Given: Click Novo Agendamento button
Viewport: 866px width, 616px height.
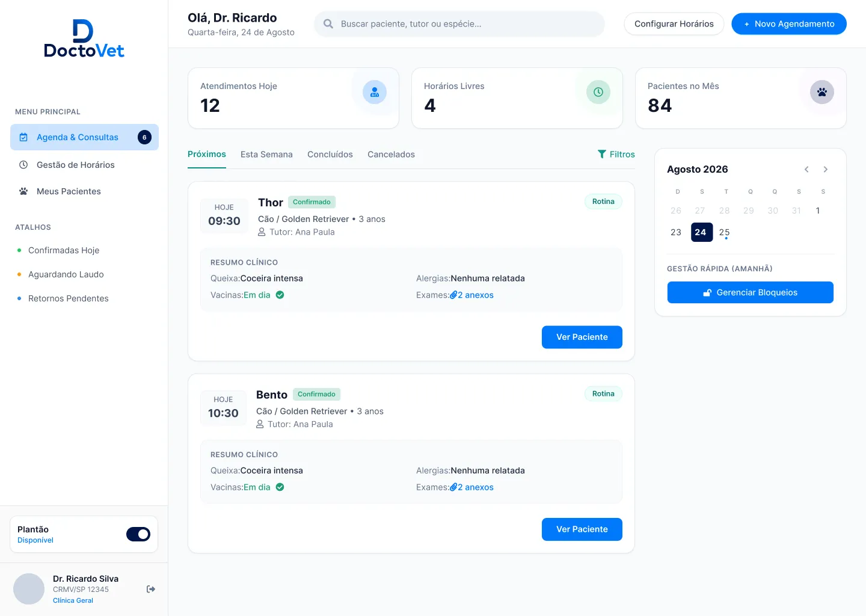Looking at the screenshot, I should pos(789,24).
